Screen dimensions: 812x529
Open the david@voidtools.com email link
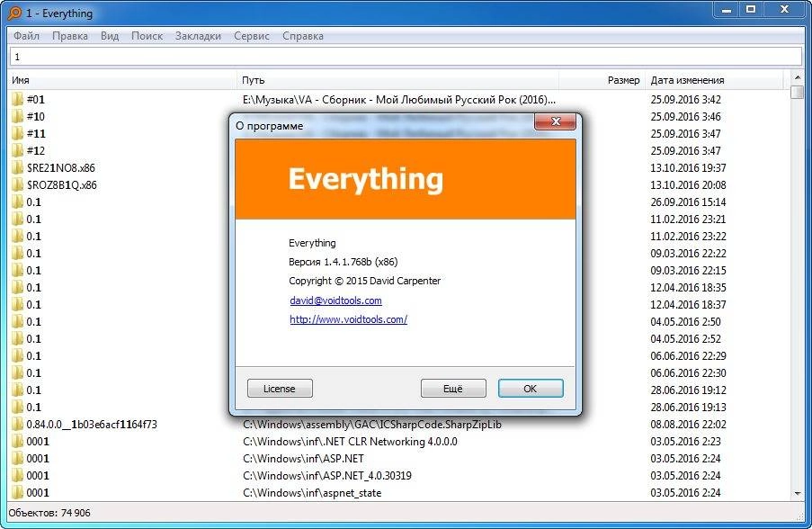(335, 300)
